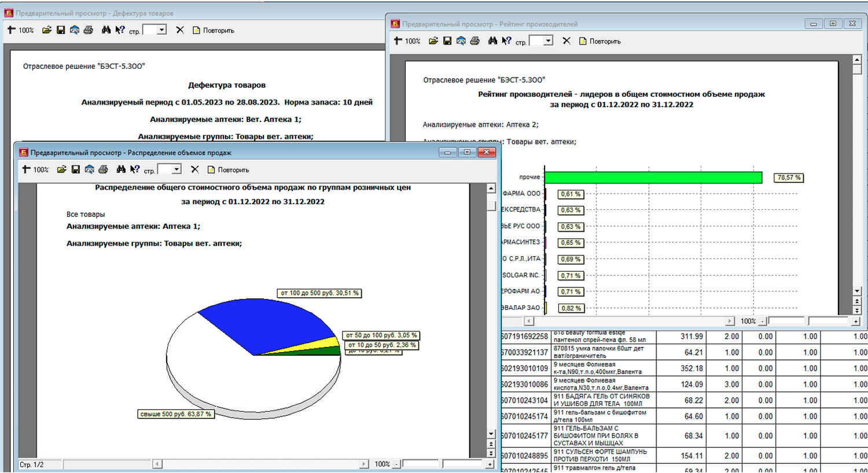Open file icon in Распределение объемов продаж window
868x473 pixels.
[x=62, y=169]
